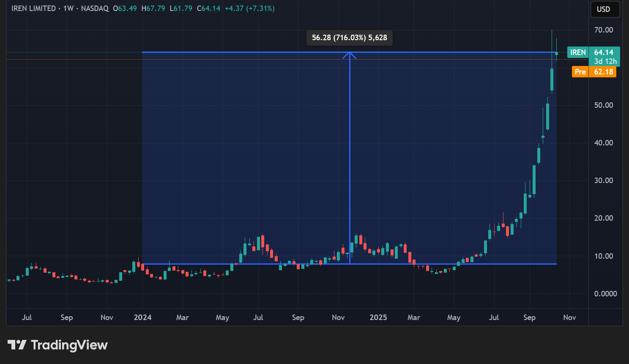Click the +4.37 (+7.31%) change value
The height and width of the screenshot is (364, 629).
click(x=249, y=8)
